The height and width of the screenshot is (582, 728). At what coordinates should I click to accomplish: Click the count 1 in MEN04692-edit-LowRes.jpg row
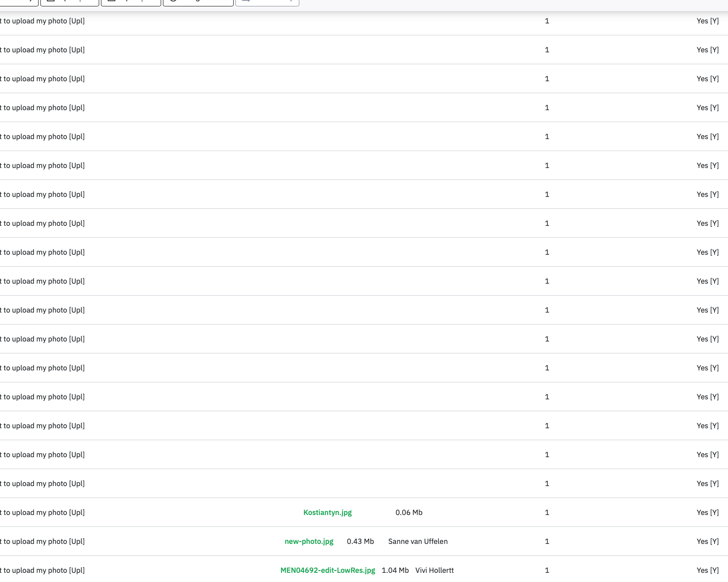(x=547, y=570)
